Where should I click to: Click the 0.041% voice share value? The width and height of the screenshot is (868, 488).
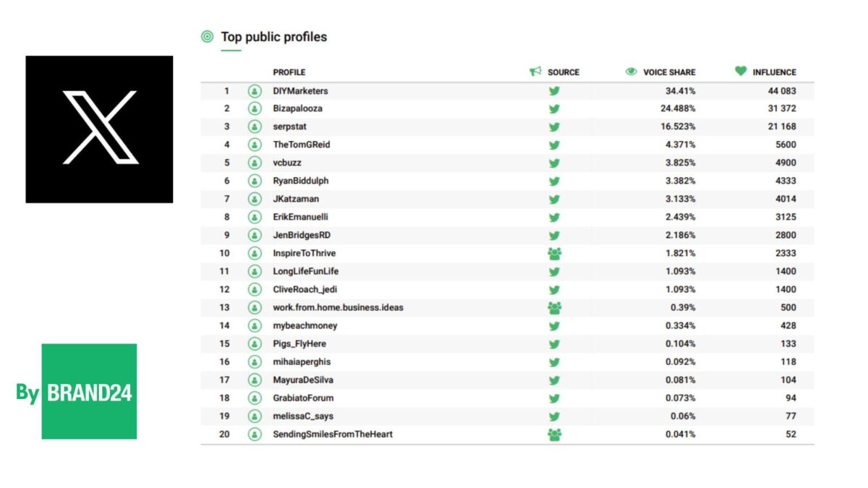[681, 434]
